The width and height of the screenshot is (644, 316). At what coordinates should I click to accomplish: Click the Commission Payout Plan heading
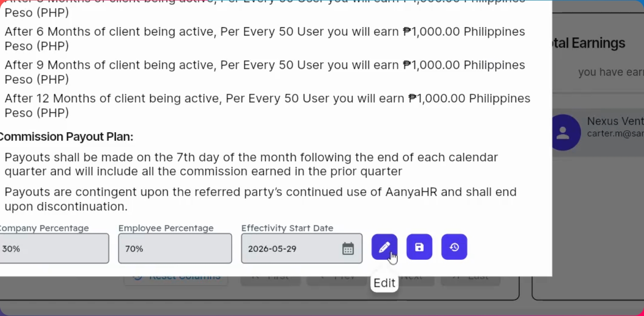click(66, 136)
